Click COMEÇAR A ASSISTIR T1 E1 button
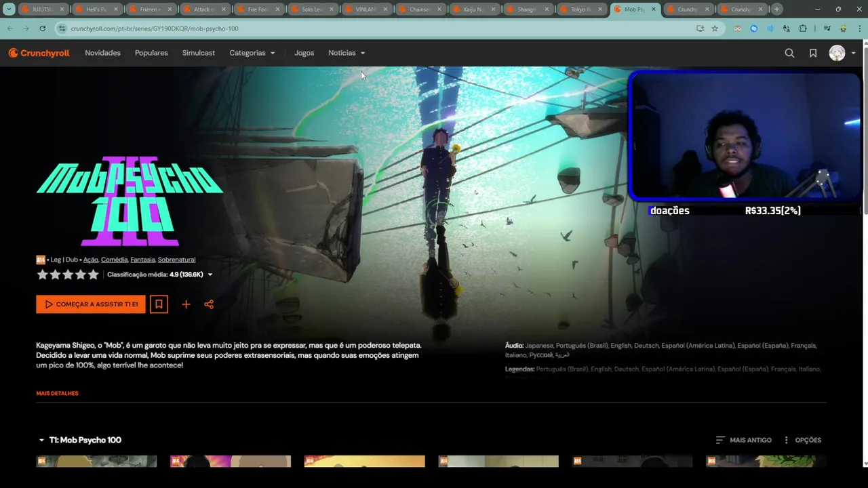The width and height of the screenshot is (868, 488). point(91,304)
